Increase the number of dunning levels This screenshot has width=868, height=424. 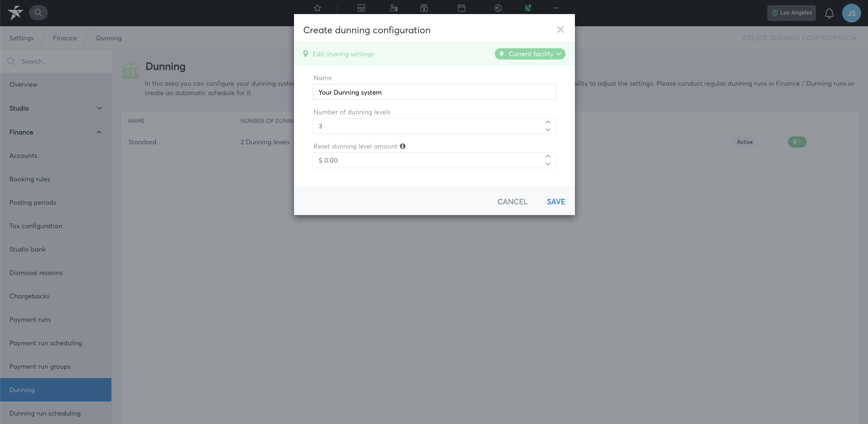(x=548, y=122)
